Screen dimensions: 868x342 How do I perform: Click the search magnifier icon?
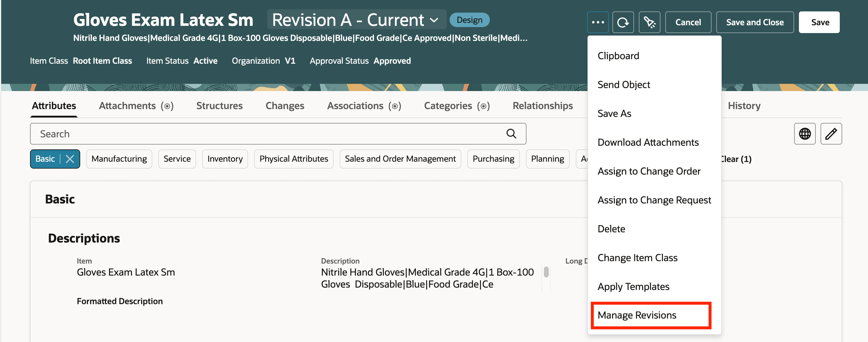coord(511,133)
